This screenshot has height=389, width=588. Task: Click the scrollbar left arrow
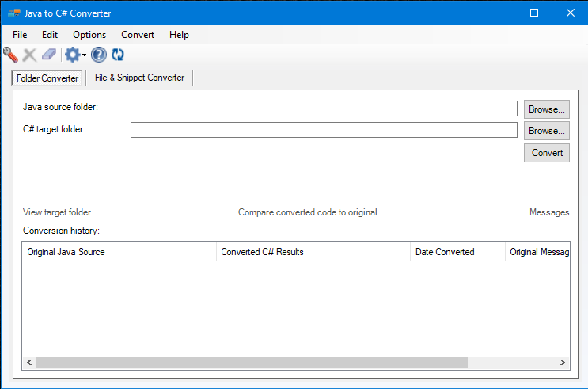(29, 362)
